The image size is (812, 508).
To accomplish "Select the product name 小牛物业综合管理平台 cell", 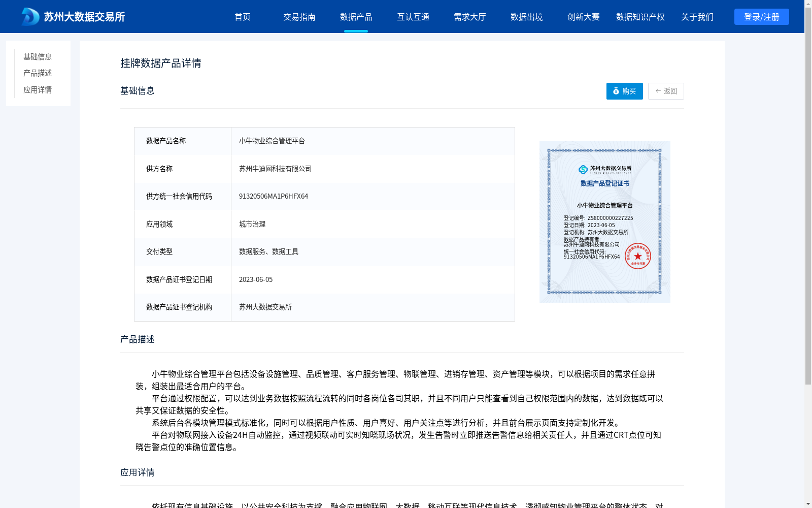I will [x=373, y=141].
